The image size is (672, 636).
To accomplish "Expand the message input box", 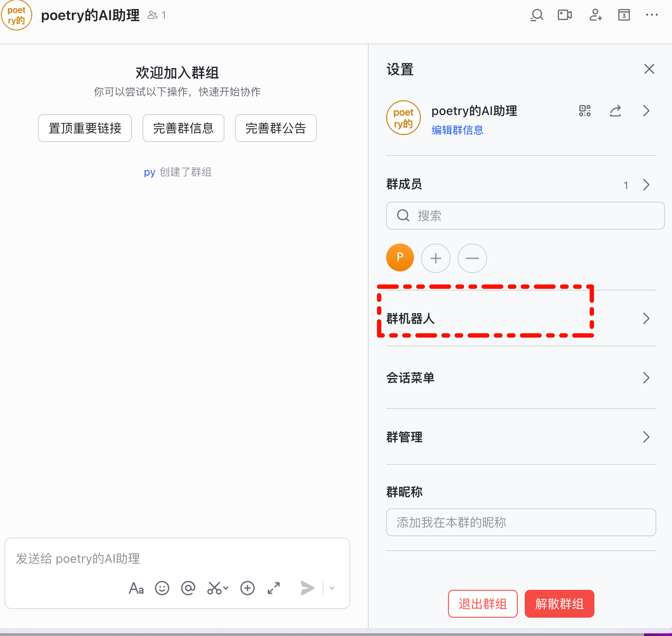I will tap(274, 588).
